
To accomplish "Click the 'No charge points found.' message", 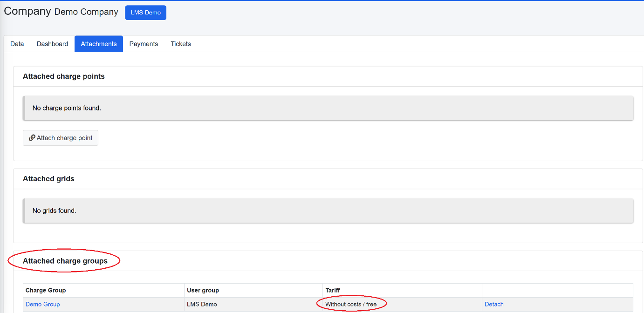I will (x=329, y=108).
